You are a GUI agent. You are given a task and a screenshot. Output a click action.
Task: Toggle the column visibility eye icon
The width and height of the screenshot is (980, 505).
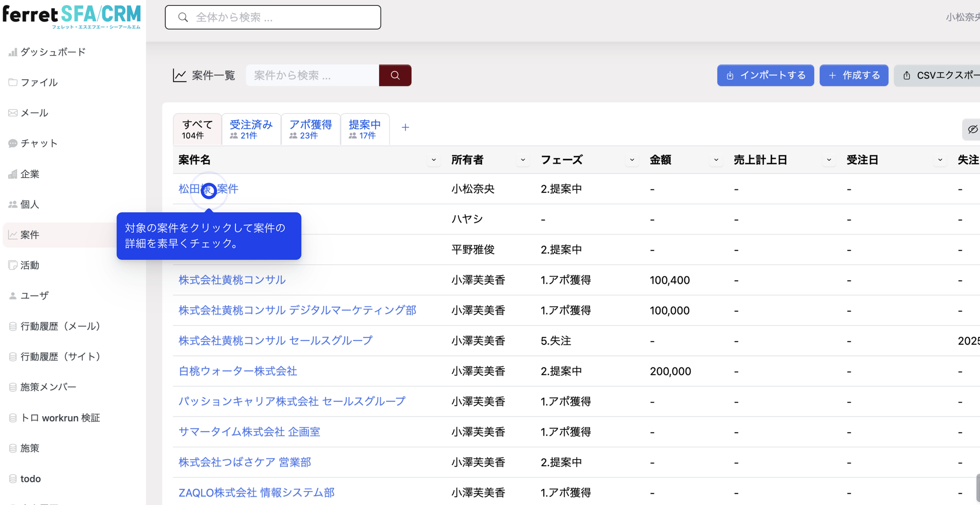point(972,129)
